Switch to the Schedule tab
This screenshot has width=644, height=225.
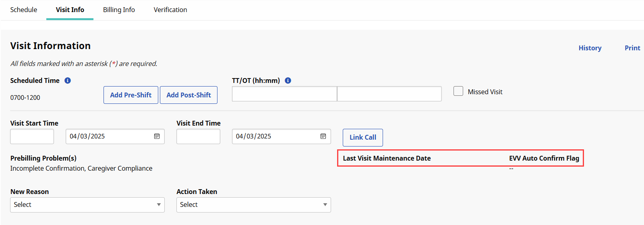(x=24, y=10)
